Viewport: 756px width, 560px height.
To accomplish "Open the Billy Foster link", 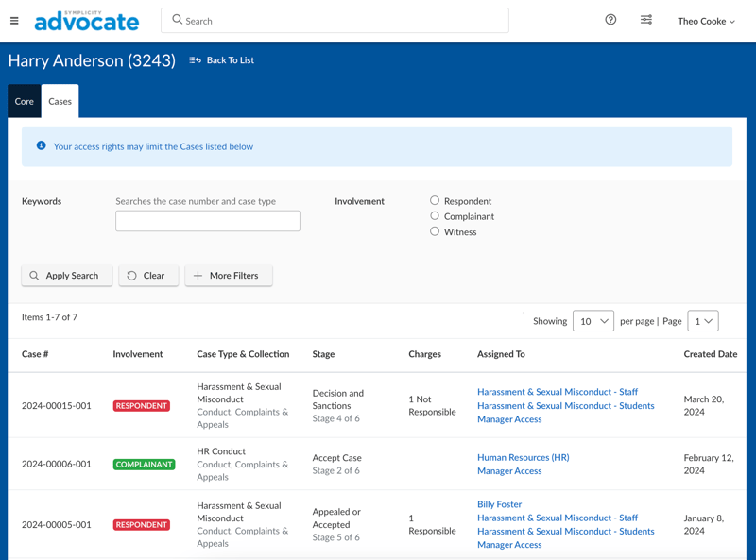I will click(x=499, y=503).
